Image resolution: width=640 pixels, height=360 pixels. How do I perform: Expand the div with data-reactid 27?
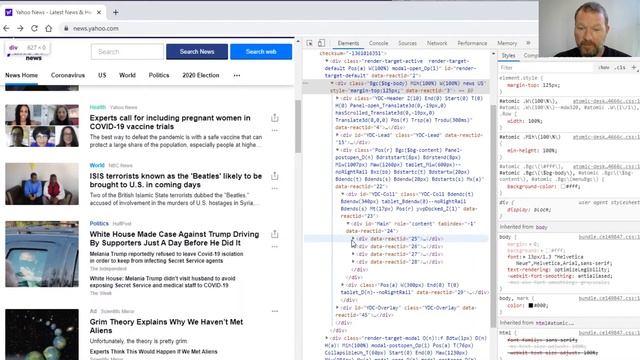tap(353, 254)
